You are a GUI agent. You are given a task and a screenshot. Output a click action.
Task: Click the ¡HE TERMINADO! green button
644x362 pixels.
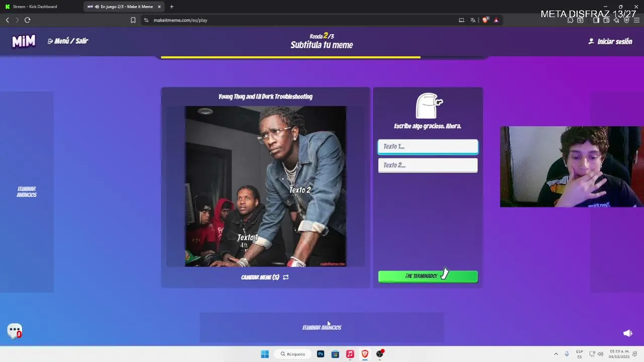point(428,276)
